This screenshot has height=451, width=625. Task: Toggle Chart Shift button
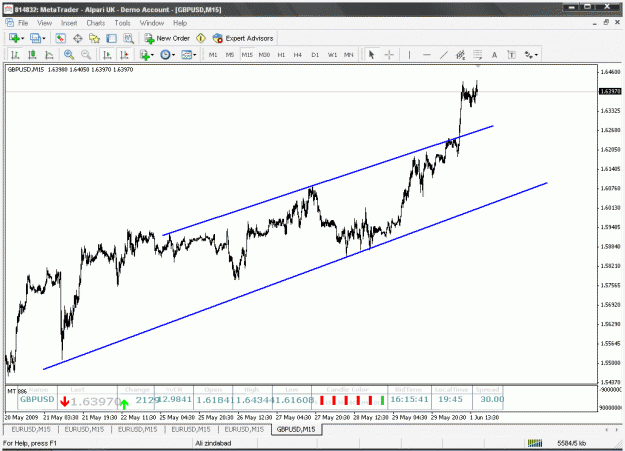point(124,55)
